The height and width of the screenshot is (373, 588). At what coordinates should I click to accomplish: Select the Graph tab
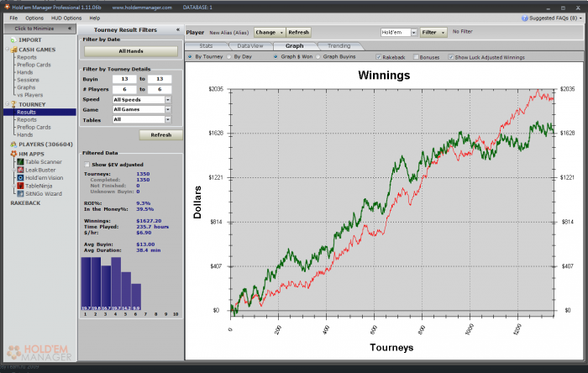[294, 45]
